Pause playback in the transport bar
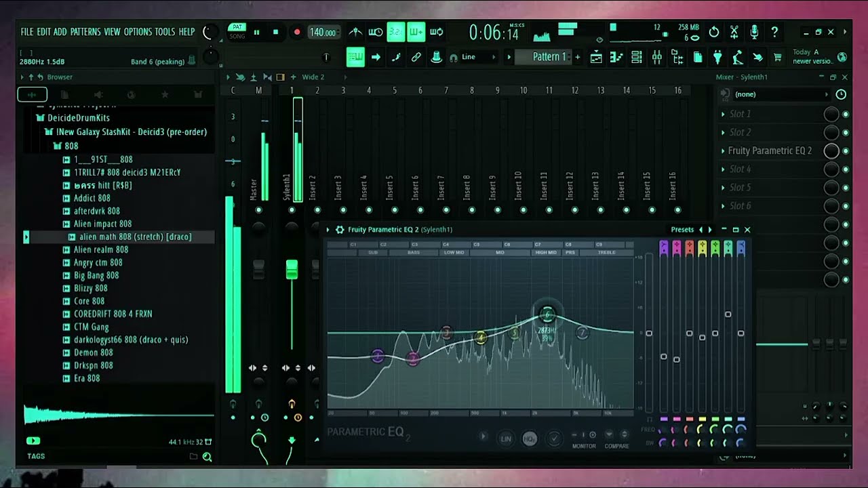 (x=257, y=32)
